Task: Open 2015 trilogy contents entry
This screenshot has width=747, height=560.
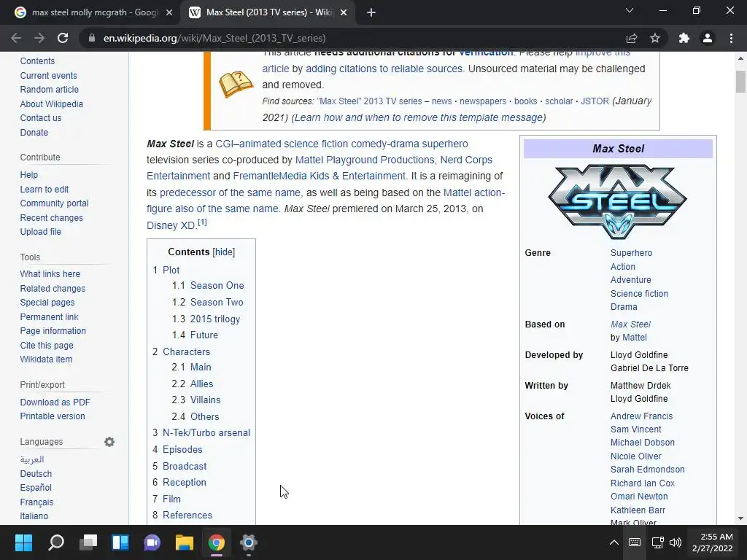Action: (215, 319)
